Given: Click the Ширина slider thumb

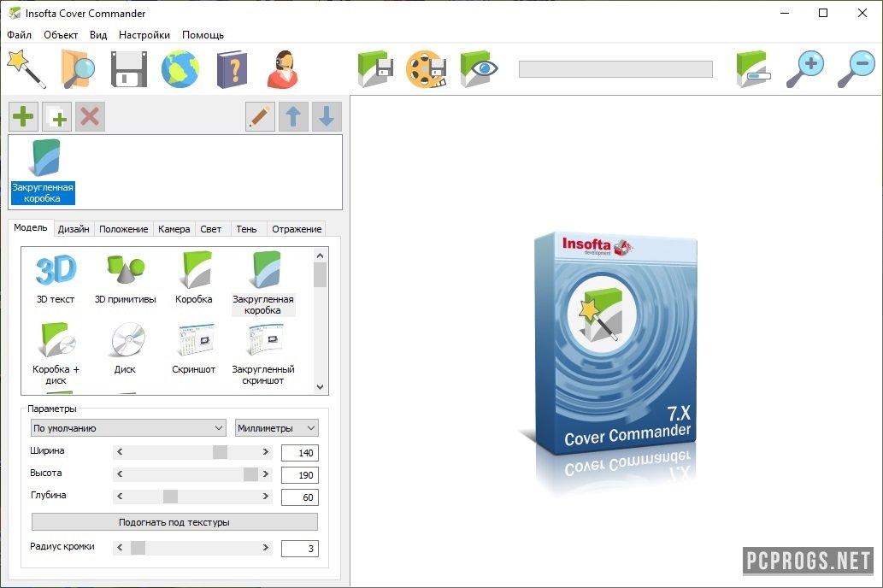Looking at the screenshot, I should point(220,452).
